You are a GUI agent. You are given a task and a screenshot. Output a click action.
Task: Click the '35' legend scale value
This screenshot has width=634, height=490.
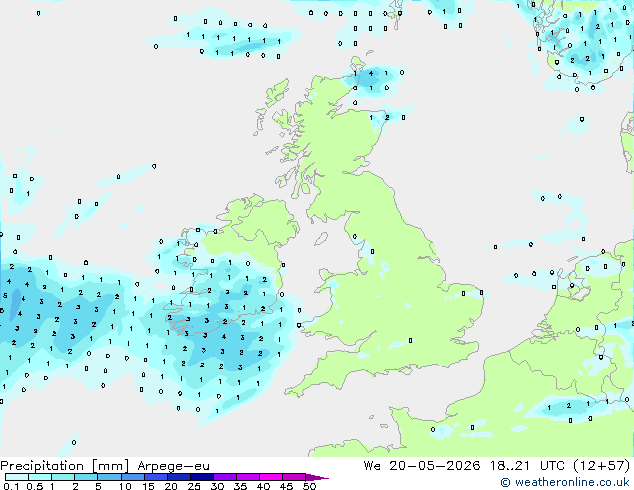click(x=240, y=486)
